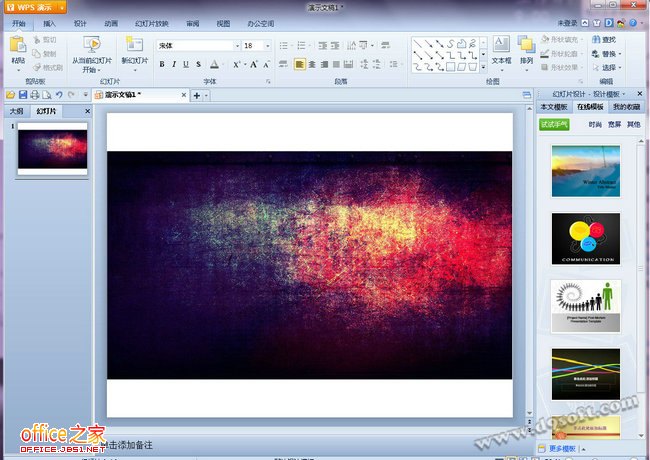Viewport: 650px width, 460px height.
Task: Click the New Slide (新幻灯片) icon
Action: (x=134, y=45)
